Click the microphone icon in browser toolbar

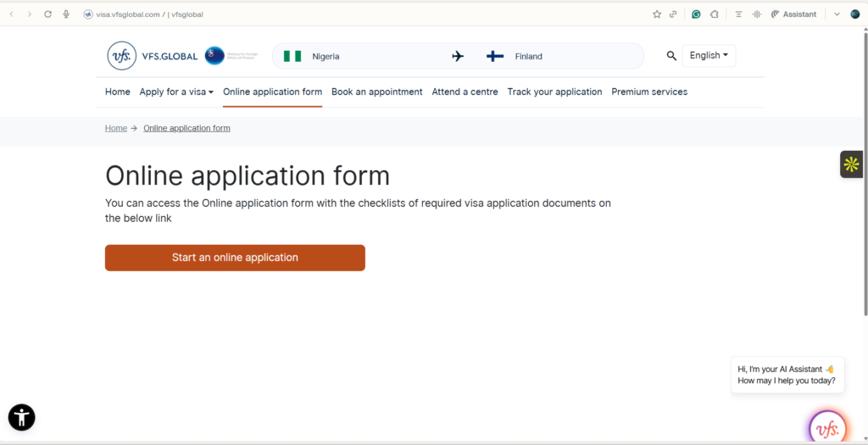point(66,14)
